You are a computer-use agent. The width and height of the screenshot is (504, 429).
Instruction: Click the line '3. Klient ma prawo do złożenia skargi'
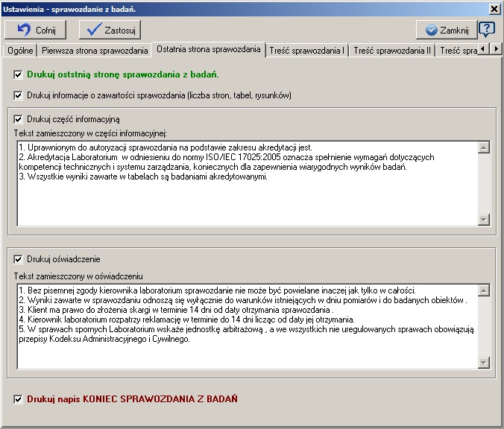[x=176, y=310]
